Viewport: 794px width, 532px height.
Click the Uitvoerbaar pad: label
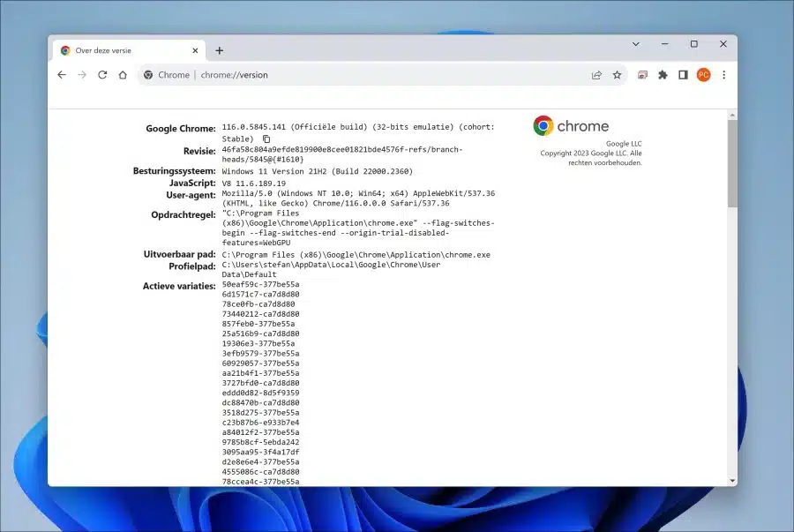click(x=180, y=255)
